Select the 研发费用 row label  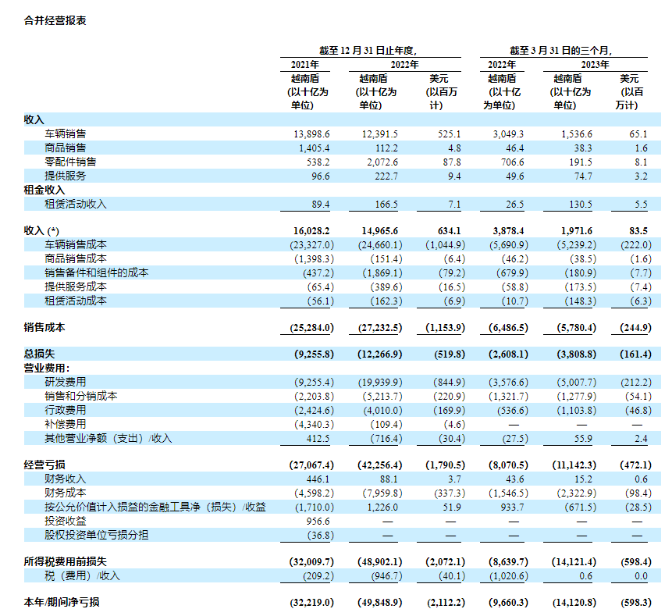point(66,382)
